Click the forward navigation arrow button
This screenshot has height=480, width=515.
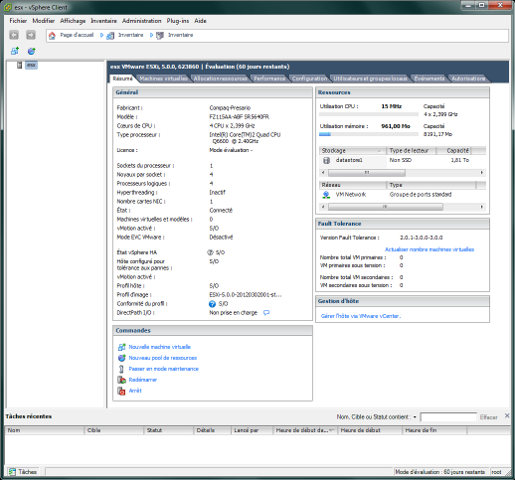point(31,35)
